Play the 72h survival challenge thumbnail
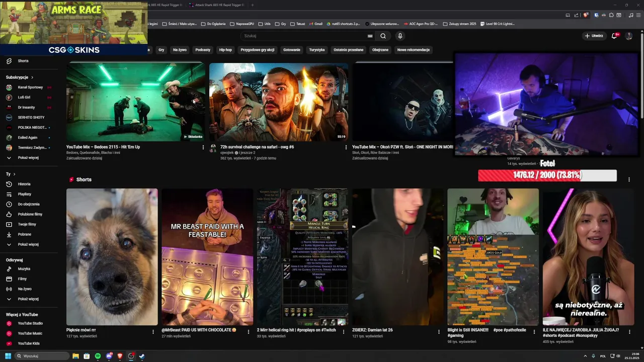The image size is (644, 362). [x=279, y=102]
